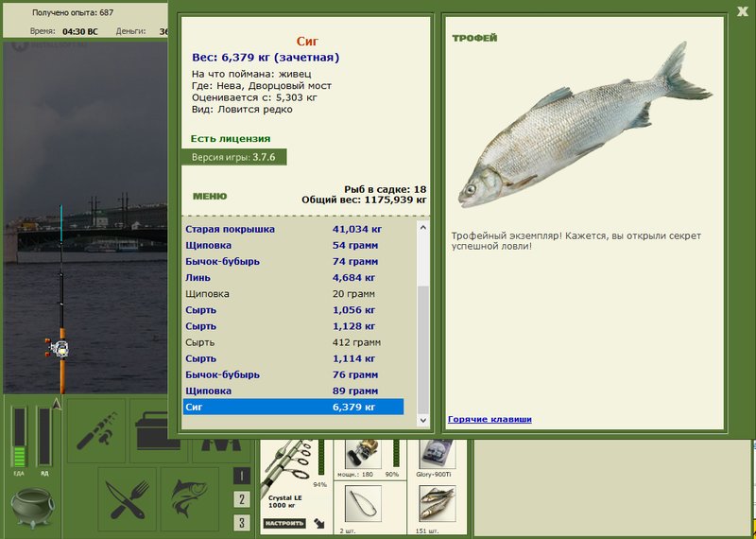Click the ТРОФЕЙ heading
This screenshot has width=756, height=539.
click(474, 38)
